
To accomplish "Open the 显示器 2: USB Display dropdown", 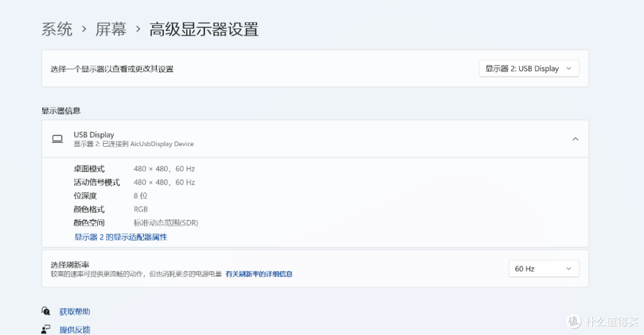I will (529, 69).
